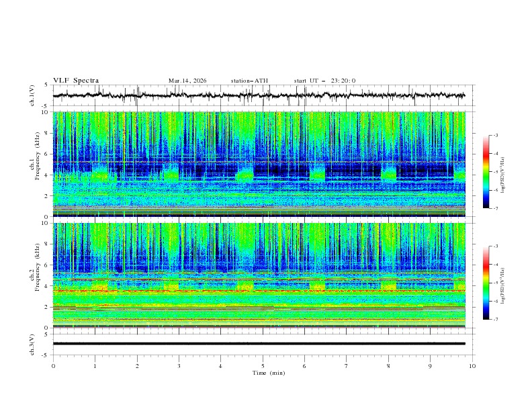
Task: Click the "1" tick on the time axis
Action: (x=95, y=366)
